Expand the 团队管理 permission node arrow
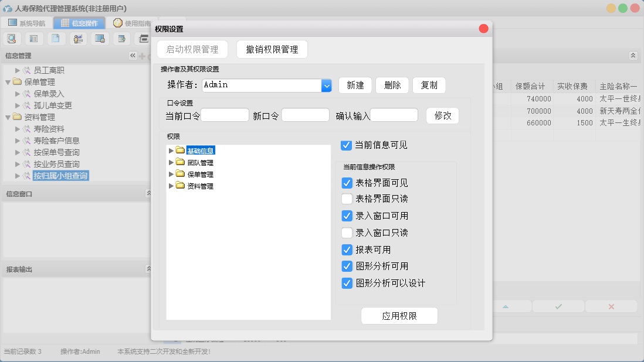 pos(171,162)
